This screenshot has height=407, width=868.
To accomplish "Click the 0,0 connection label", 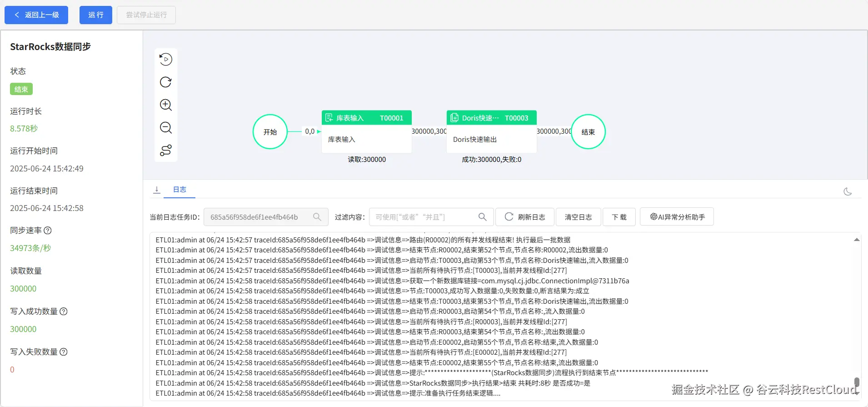I will (x=310, y=131).
